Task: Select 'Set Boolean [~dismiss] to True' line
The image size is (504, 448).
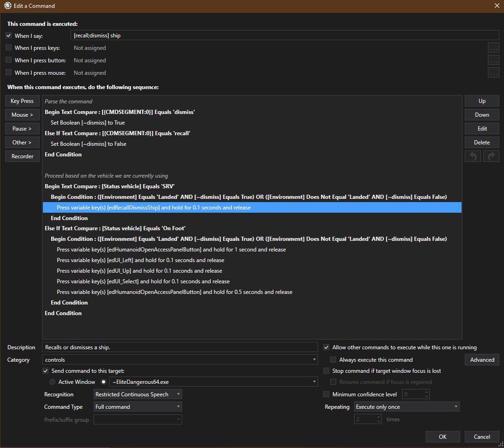Action: pos(252,123)
